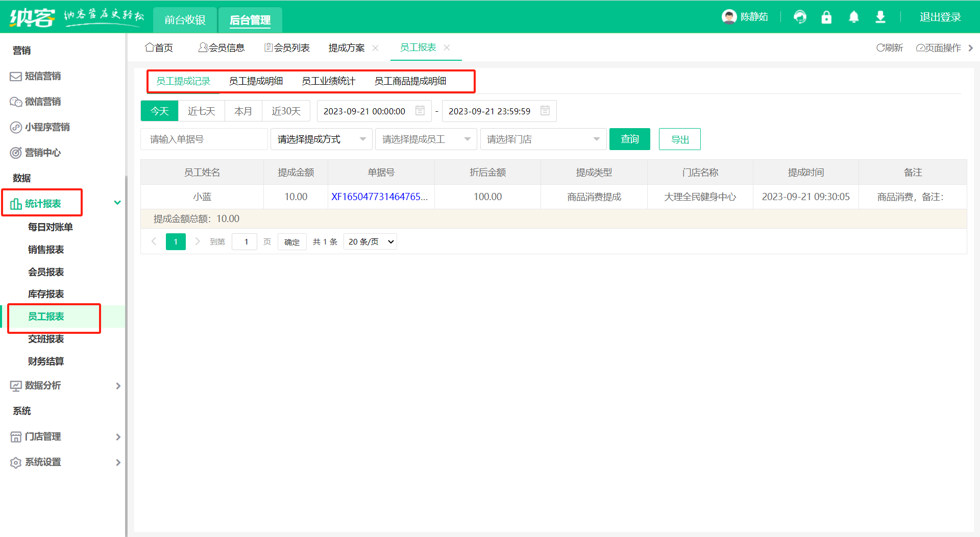Image resolution: width=980 pixels, height=537 pixels.
Task: Click the customer service headset icon
Action: coord(800,17)
